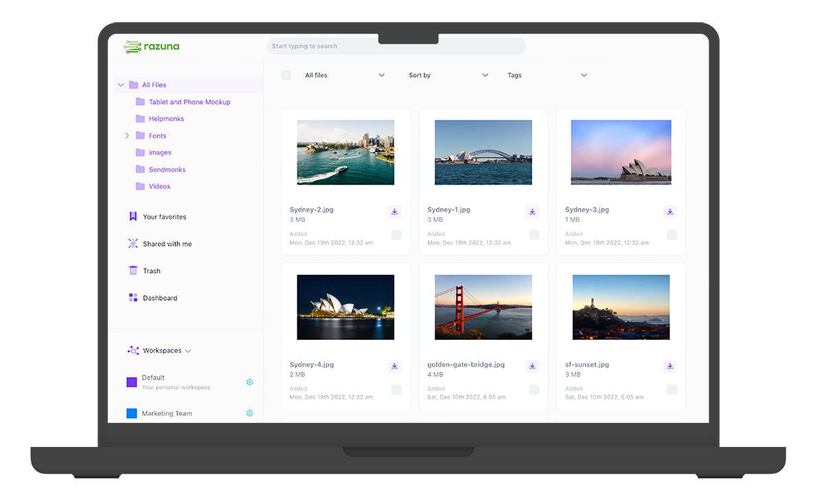The height and width of the screenshot is (504, 824).
Task: Open the All files filter dropdown
Action: [345, 76]
